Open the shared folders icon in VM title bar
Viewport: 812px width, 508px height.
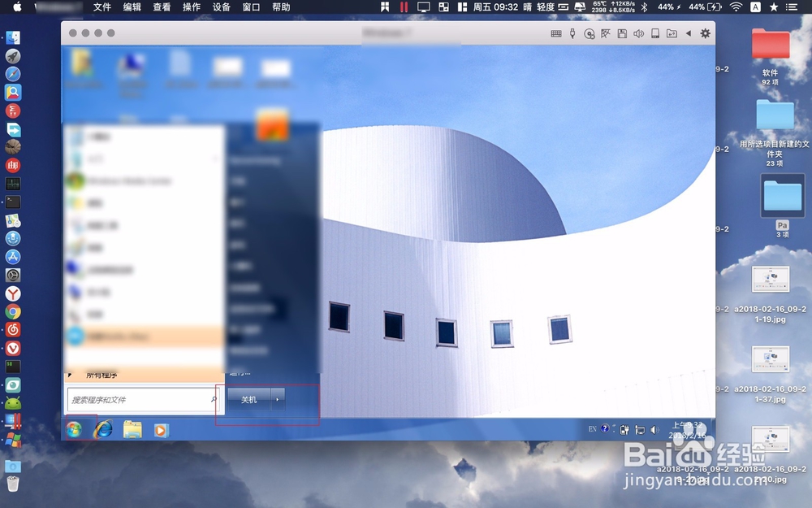click(x=672, y=33)
